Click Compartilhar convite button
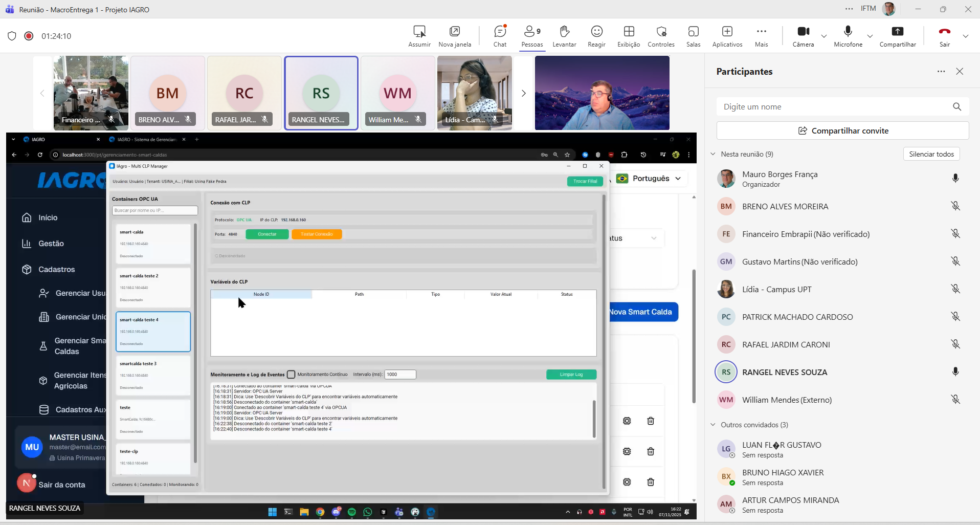The width and height of the screenshot is (980, 525). (x=842, y=131)
